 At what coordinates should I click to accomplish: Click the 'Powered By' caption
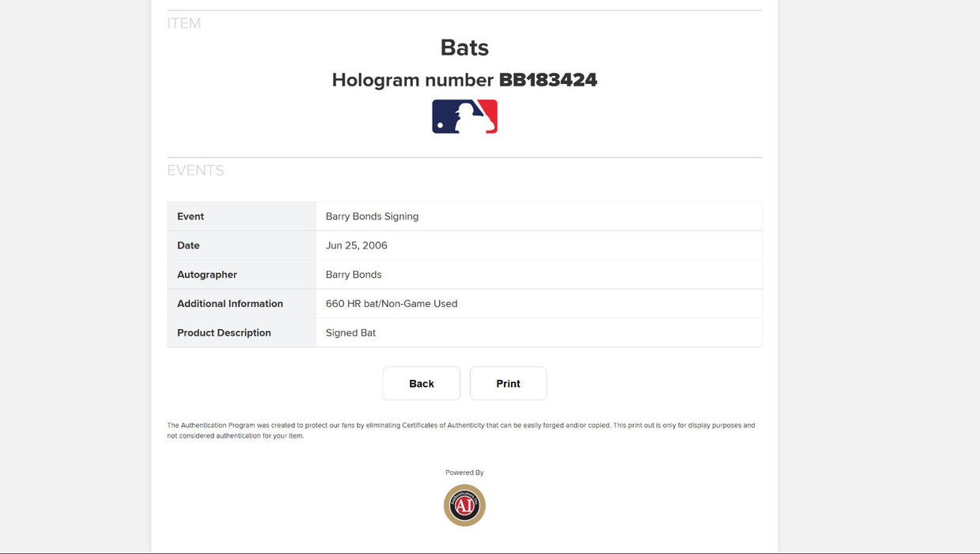point(464,472)
